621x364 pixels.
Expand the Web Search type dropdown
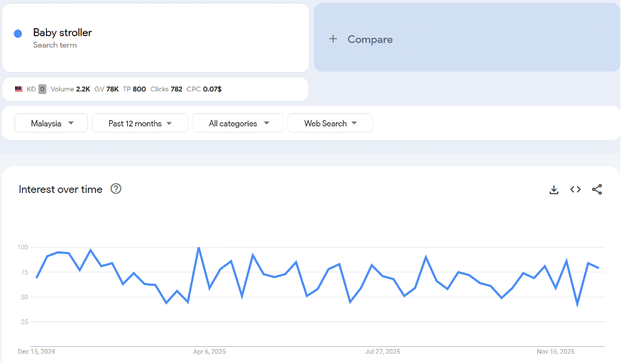point(330,124)
